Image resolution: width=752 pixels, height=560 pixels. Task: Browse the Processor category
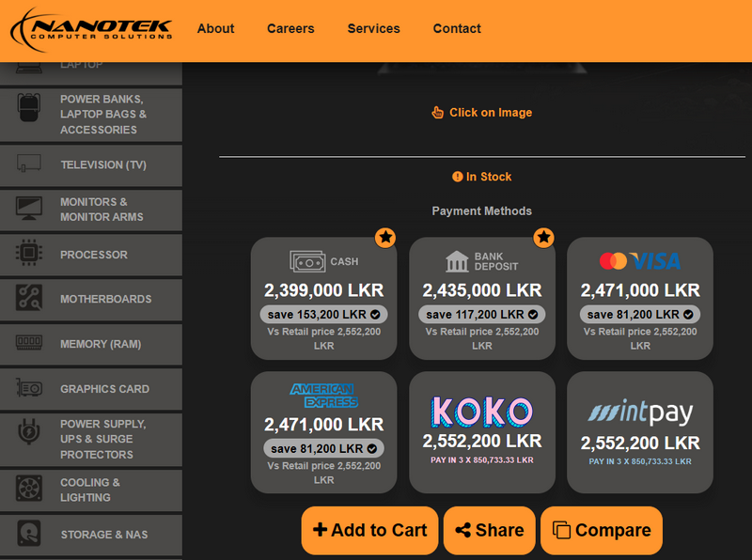[x=91, y=255]
